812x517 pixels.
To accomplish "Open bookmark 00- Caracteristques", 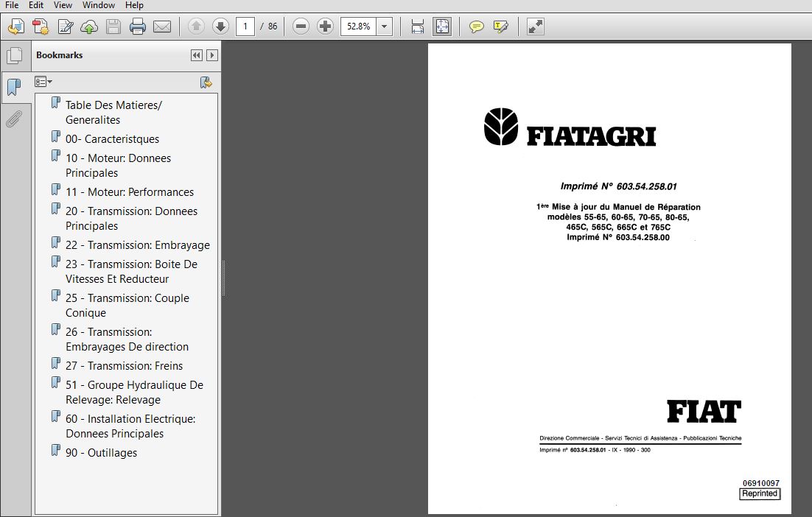I will pyautogui.click(x=113, y=139).
